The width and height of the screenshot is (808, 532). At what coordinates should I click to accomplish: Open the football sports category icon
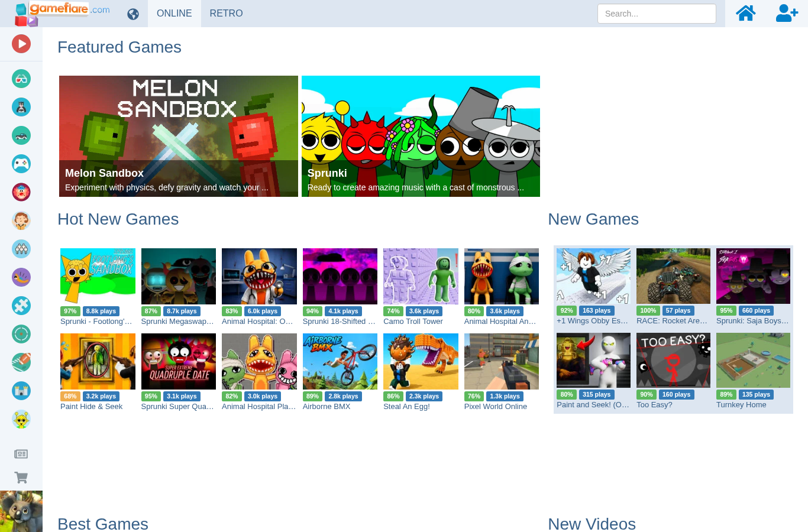[21, 362]
